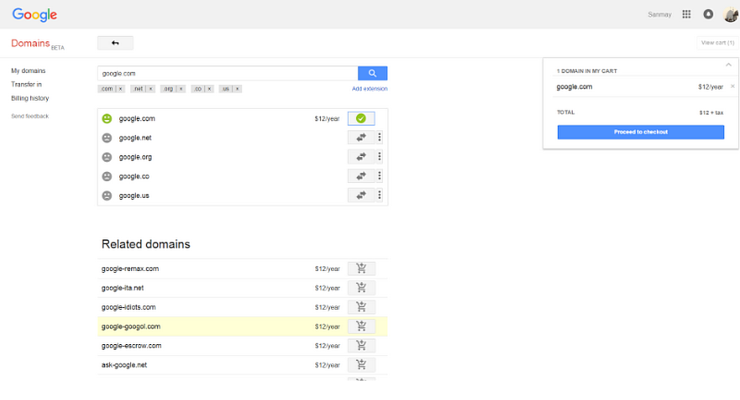Click the domain search input field

click(227, 73)
